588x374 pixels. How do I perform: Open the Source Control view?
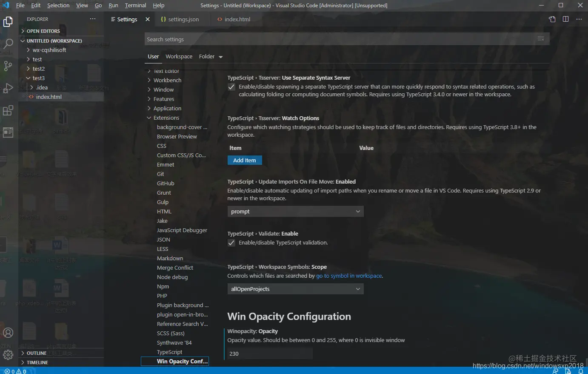8,66
